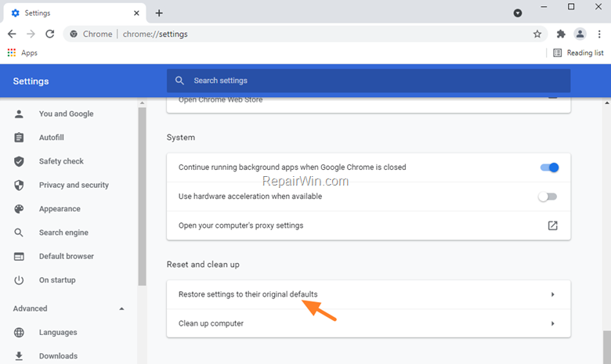Open proxy settings external link icon
This screenshot has height=364, width=611.
point(552,225)
